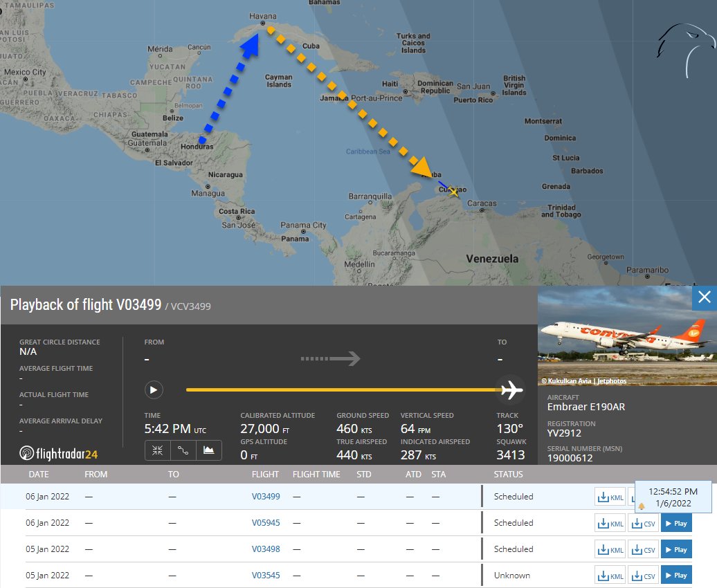Download KML for flight V05945
The width and height of the screenshot is (717, 588).
point(610,523)
